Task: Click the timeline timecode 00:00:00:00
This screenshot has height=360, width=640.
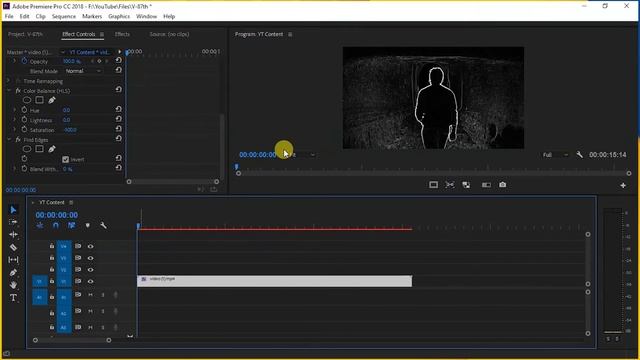Action: pyautogui.click(x=56, y=215)
